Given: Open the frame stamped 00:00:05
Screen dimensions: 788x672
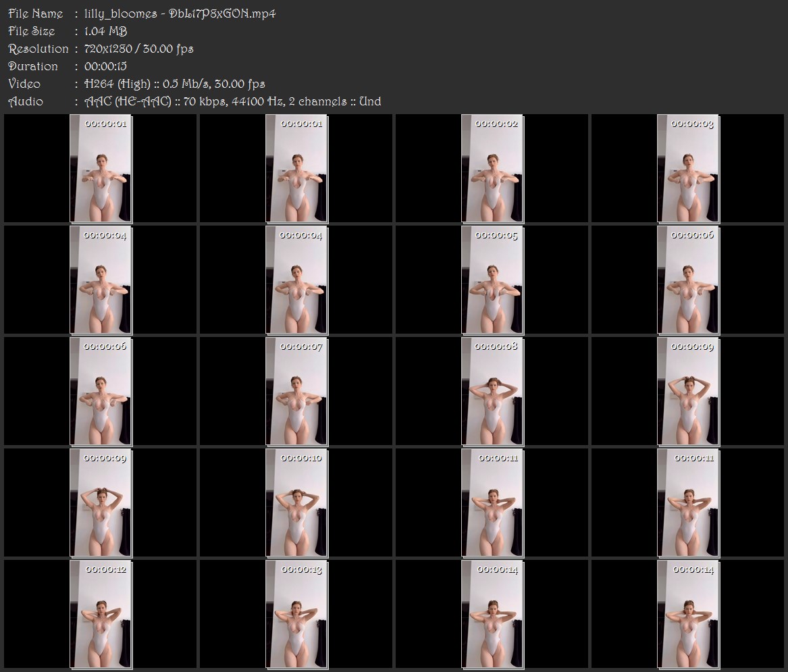Looking at the screenshot, I should click(x=492, y=280).
